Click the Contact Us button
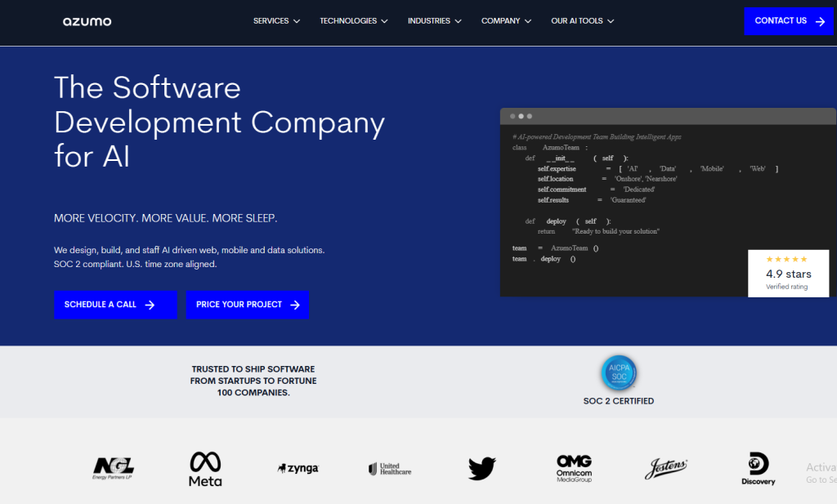This screenshot has width=837, height=504. click(x=789, y=21)
